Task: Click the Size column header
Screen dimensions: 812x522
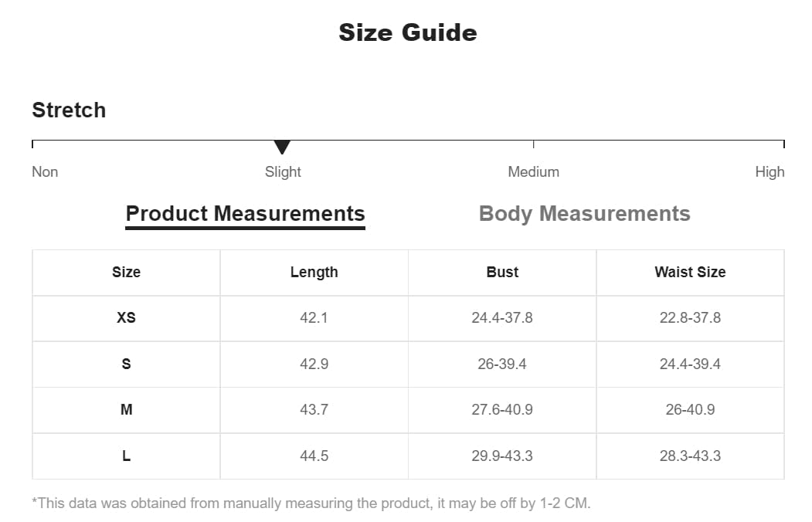Action: coord(127,272)
